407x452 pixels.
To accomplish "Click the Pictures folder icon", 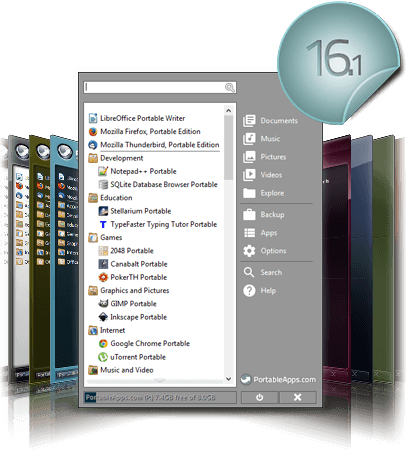I will (249, 157).
